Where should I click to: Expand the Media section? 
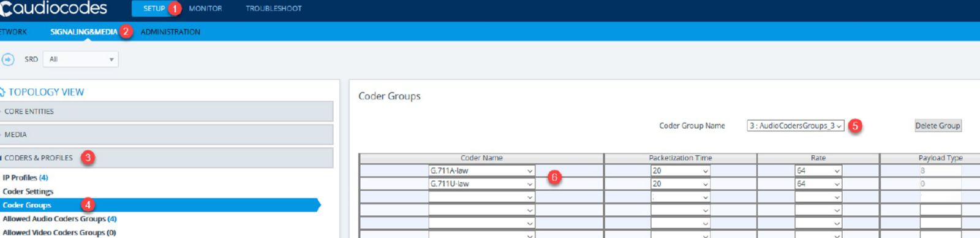click(x=167, y=135)
